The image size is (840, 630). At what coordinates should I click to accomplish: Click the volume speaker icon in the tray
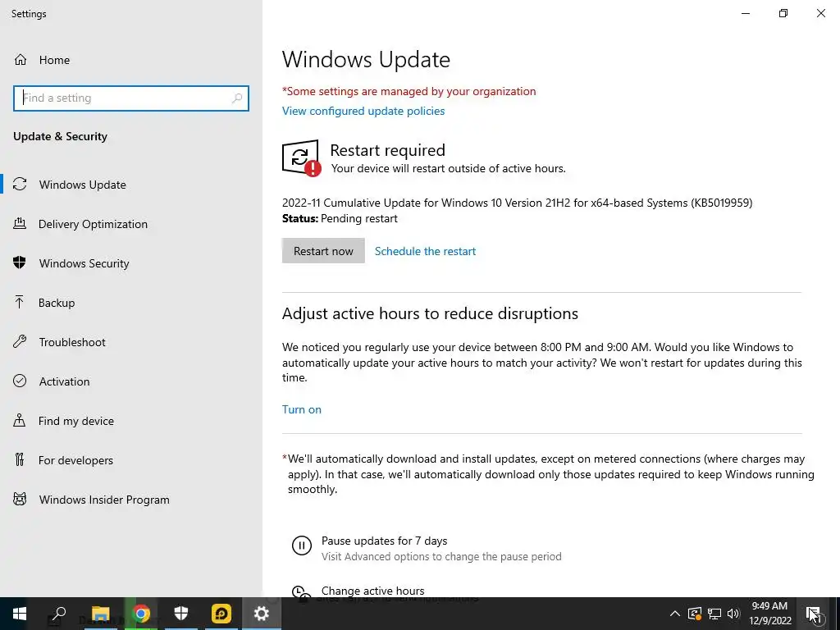coord(733,614)
